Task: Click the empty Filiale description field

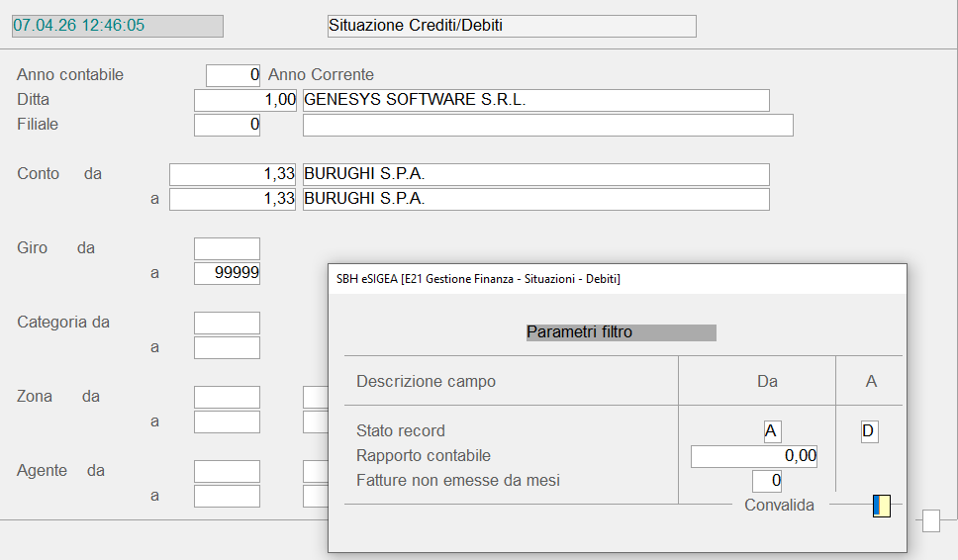Action: click(547, 125)
